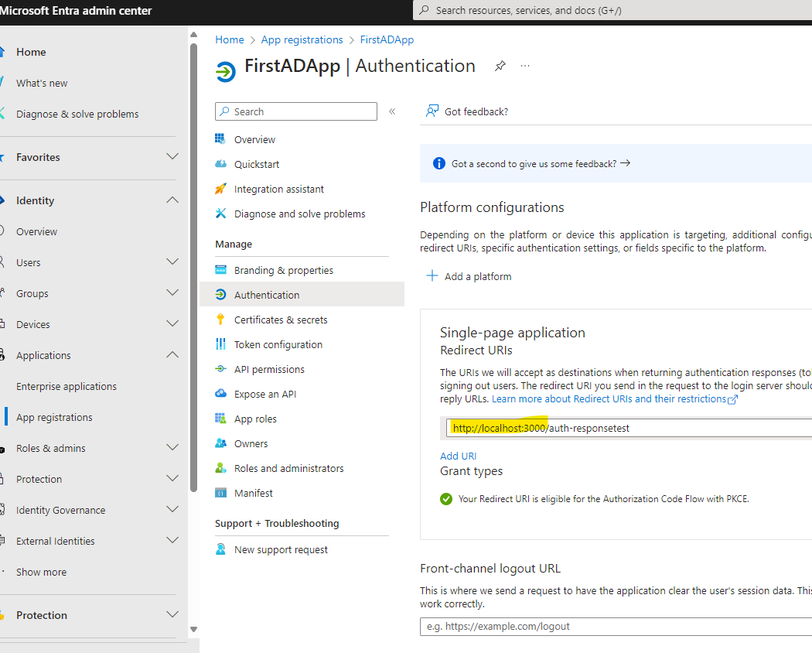The height and width of the screenshot is (653, 812).
Task: Click Add a platform button
Action: point(469,276)
